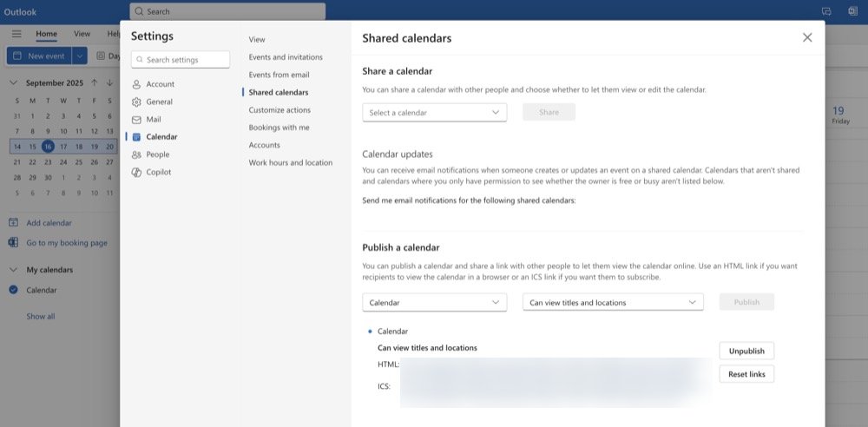This screenshot has width=868, height=427.
Task: Open the publish Calendar selection dropdown
Action: [434, 302]
